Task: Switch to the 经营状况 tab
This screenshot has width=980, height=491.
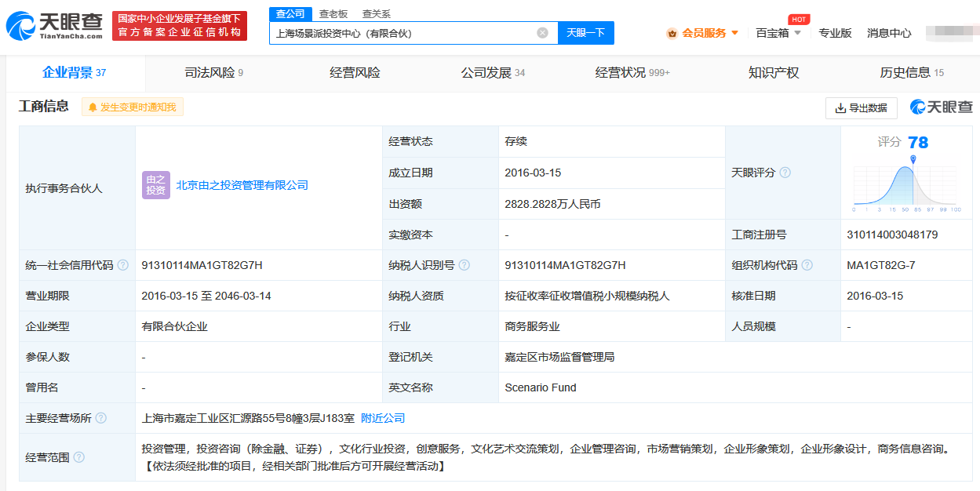Action: click(632, 73)
